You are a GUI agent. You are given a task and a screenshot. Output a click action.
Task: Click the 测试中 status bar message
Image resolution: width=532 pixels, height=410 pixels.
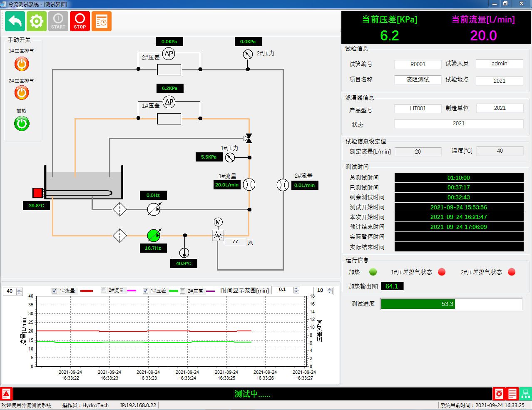[252, 394]
